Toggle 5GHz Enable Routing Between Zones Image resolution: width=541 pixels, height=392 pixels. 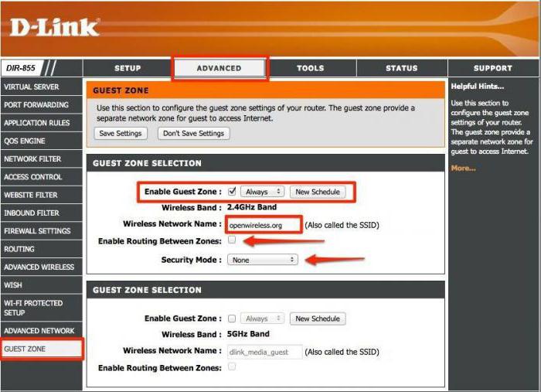coord(232,366)
